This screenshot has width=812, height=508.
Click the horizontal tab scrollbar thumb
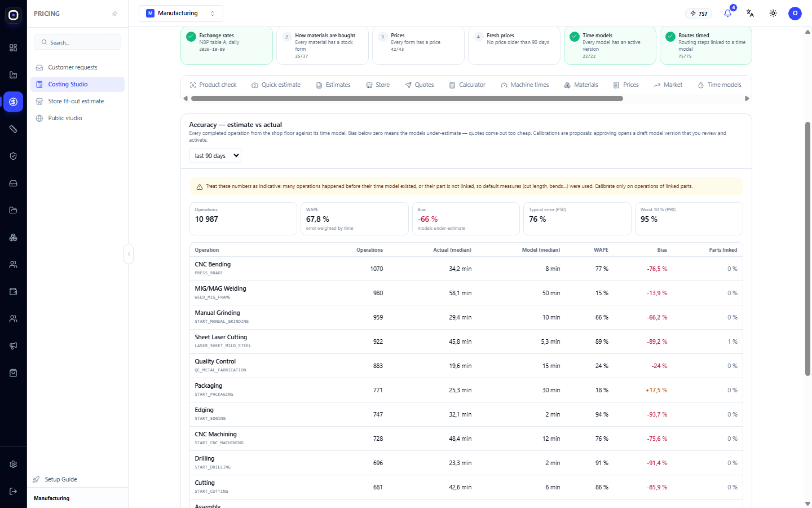point(407,98)
